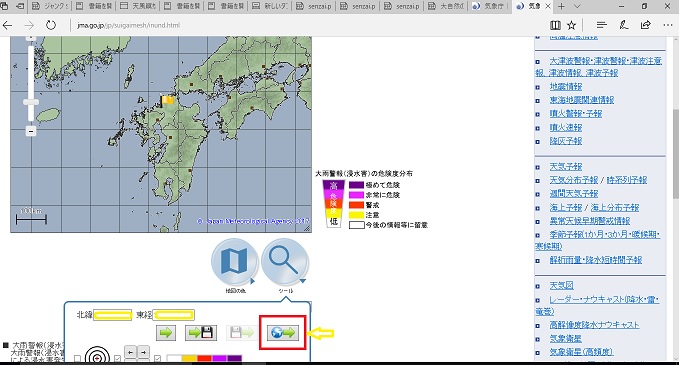The width and height of the screenshot is (679, 365).
Task: Click the small right arrow button
Action: (x=143, y=352)
